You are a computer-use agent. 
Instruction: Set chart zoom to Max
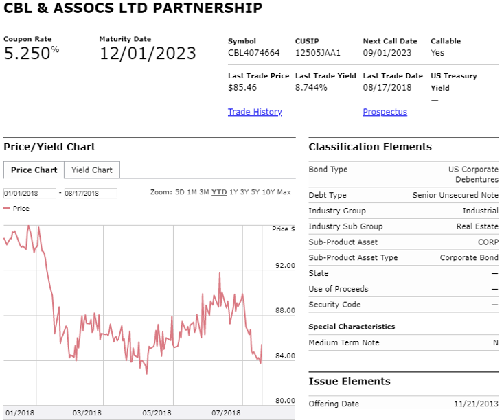pyautogui.click(x=284, y=192)
